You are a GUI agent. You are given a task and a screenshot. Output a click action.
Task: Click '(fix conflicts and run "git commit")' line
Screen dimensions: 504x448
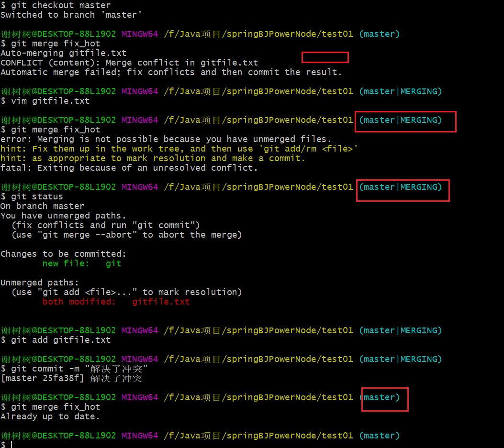click(x=106, y=225)
